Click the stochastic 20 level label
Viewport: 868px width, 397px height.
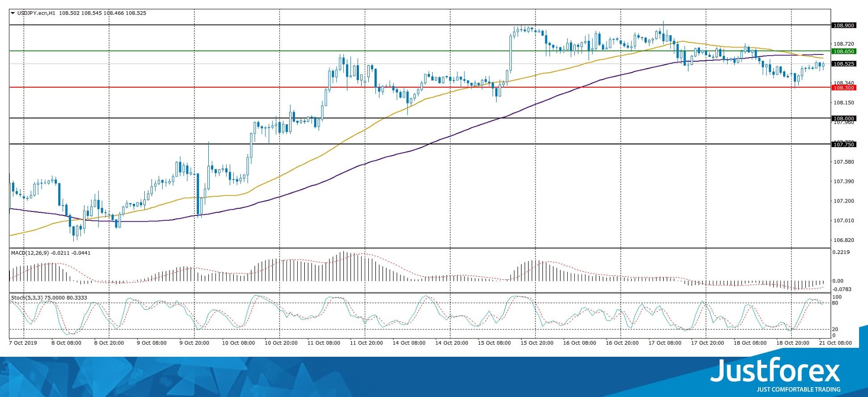pos(835,329)
